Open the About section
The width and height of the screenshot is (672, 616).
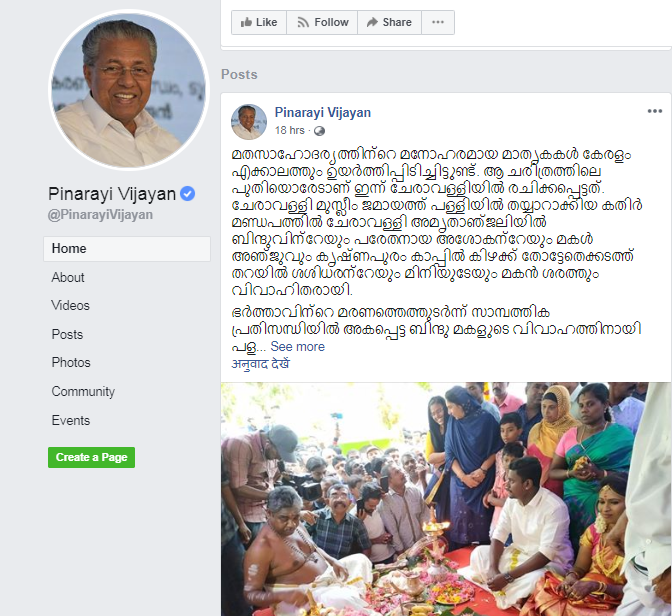(68, 277)
